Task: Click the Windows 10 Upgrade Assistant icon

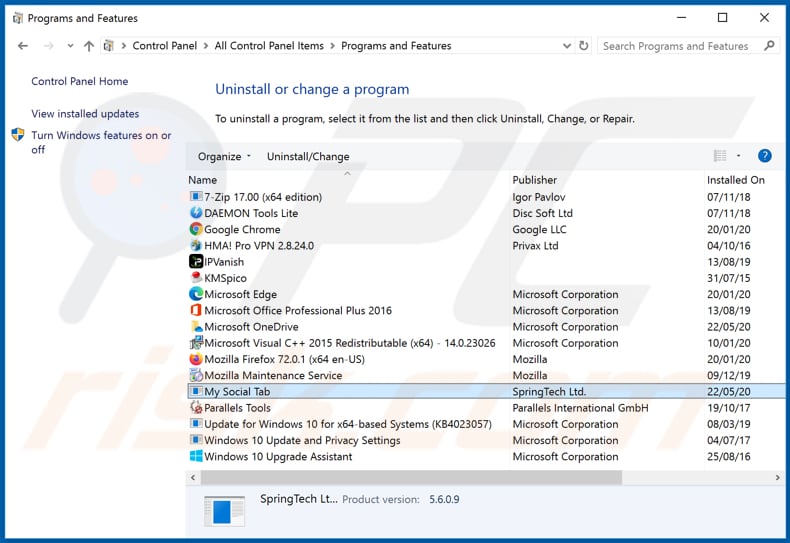Action: [195, 456]
